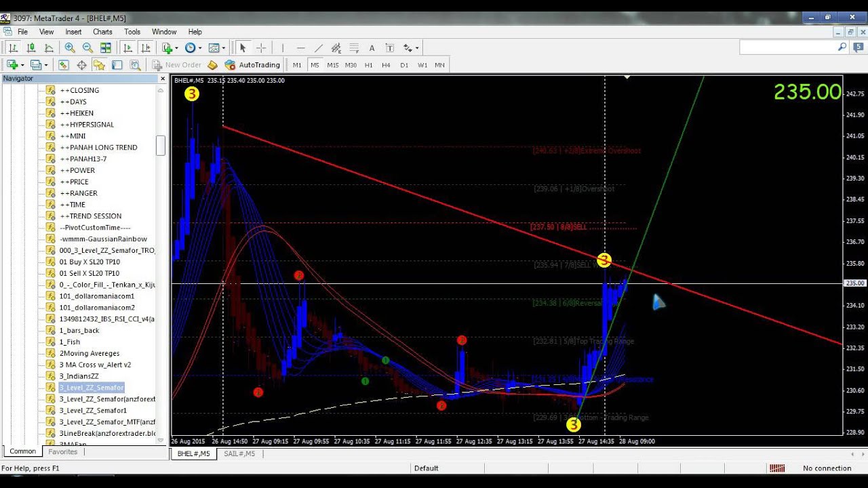Viewport: 868px width, 488px height.
Task: Create a new chart with the plus icon
Action: (12, 65)
